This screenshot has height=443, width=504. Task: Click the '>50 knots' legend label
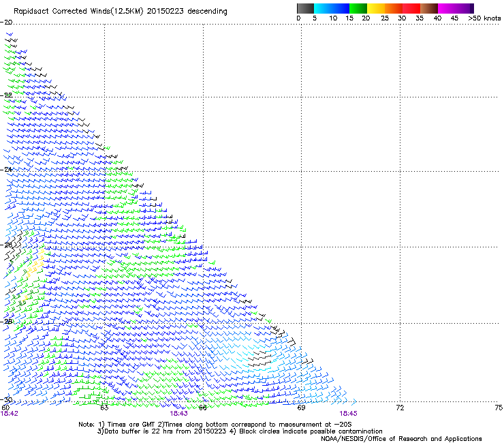pyautogui.click(x=484, y=18)
